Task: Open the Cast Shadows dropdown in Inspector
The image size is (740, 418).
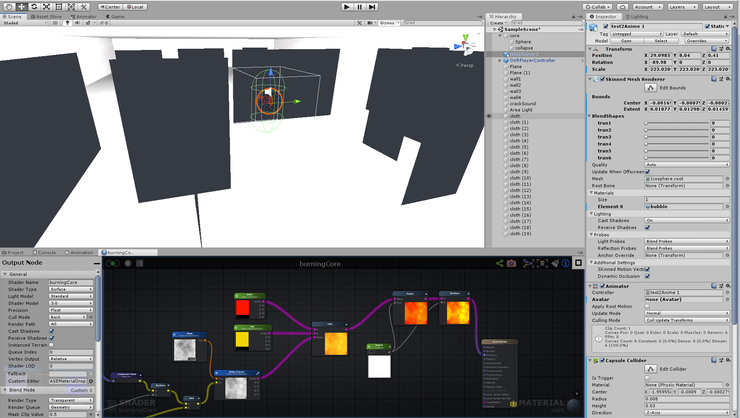Action: pos(687,220)
